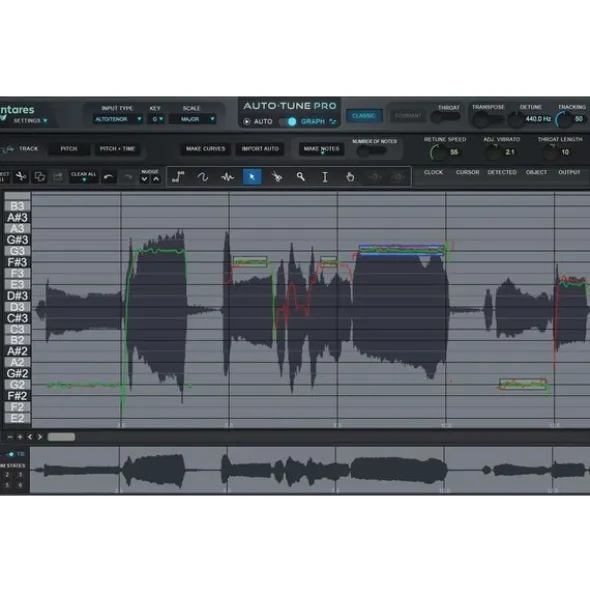Viewport: 590px width, 591px height.
Task: Select the Scissors split tool in the tool strip
Action: (x=276, y=176)
